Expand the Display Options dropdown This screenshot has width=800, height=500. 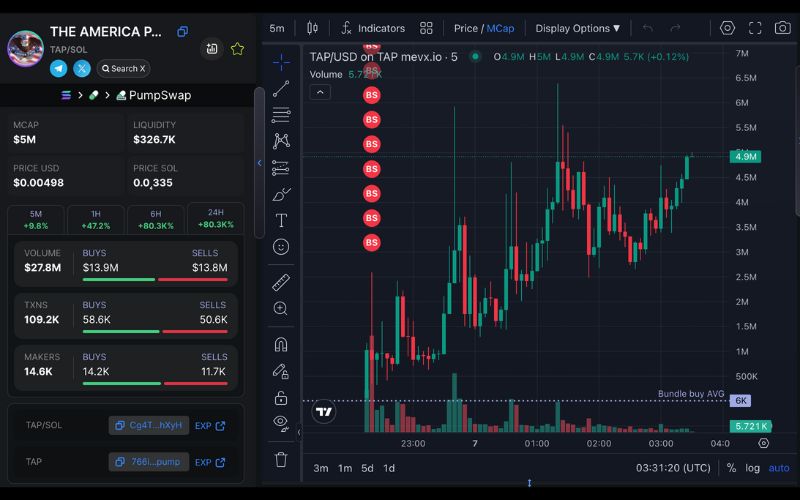(x=578, y=28)
